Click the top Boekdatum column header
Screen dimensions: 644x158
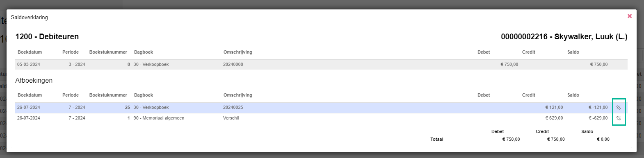coord(30,52)
